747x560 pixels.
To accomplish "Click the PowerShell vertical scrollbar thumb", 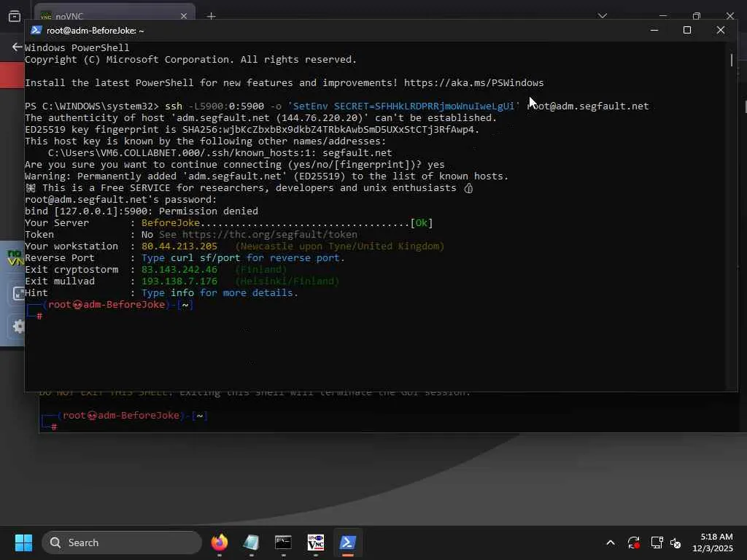I will (731, 60).
